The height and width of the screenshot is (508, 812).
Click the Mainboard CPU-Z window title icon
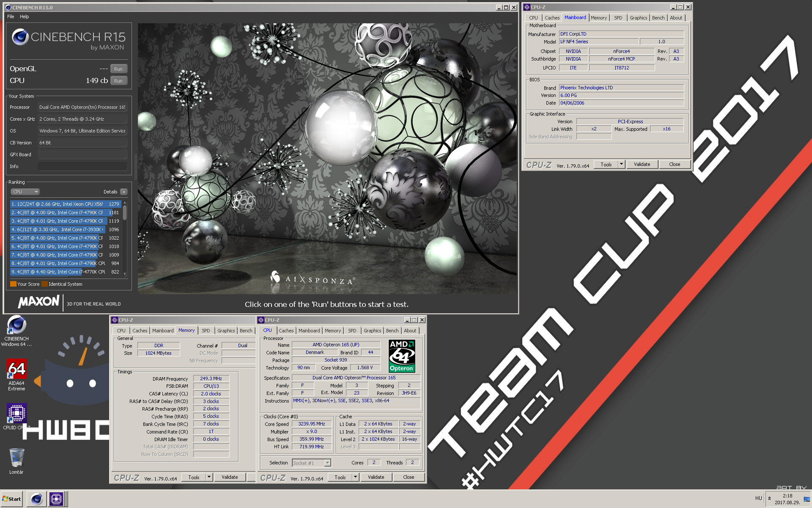click(x=527, y=7)
